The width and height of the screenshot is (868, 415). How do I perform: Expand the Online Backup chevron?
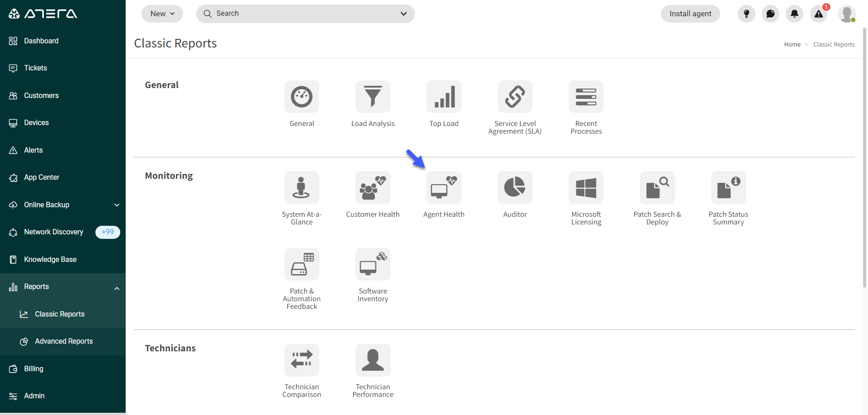pos(117,205)
